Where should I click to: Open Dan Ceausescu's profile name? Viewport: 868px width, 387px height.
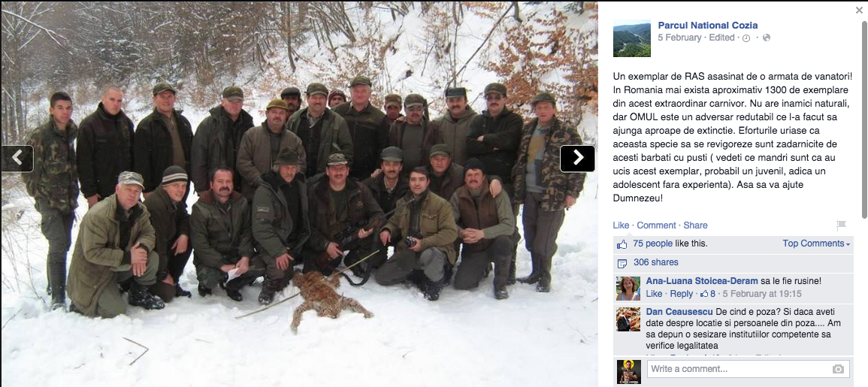[679, 312]
